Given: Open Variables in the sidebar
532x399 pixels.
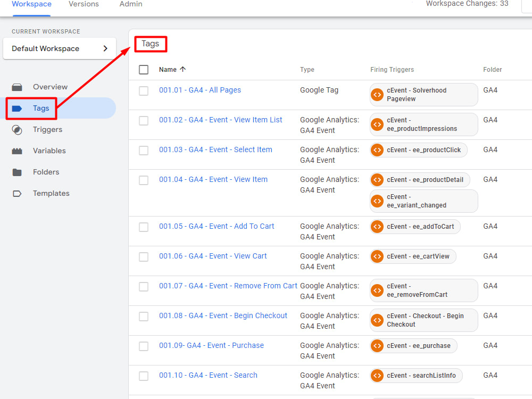Looking at the screenshot, I should pos(49,151).
